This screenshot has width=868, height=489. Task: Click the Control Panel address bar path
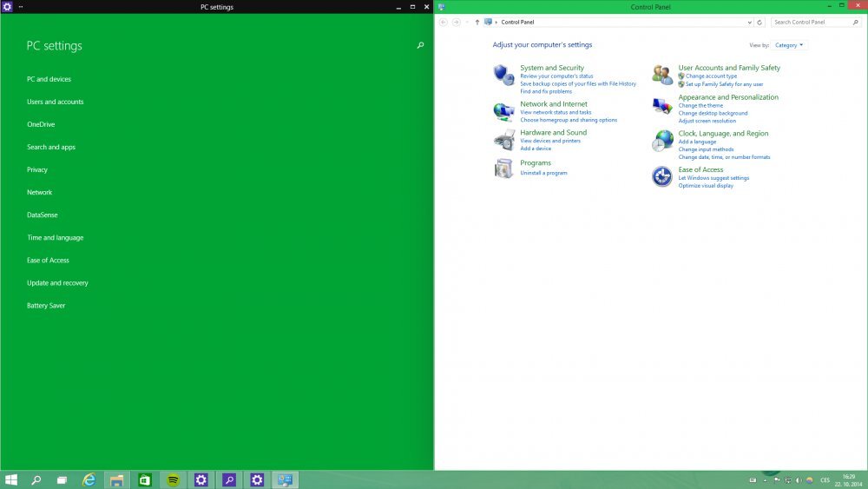click(x=517, y=23)
